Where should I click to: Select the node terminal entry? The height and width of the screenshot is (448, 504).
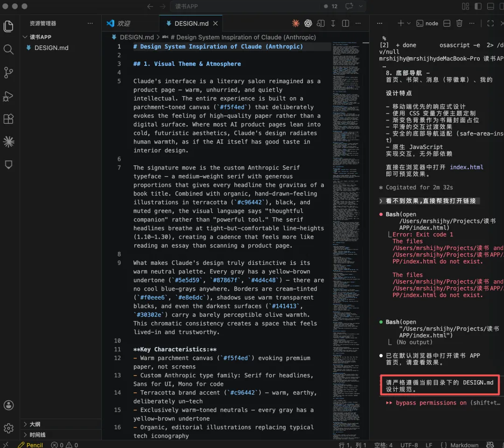pos(427,23)
